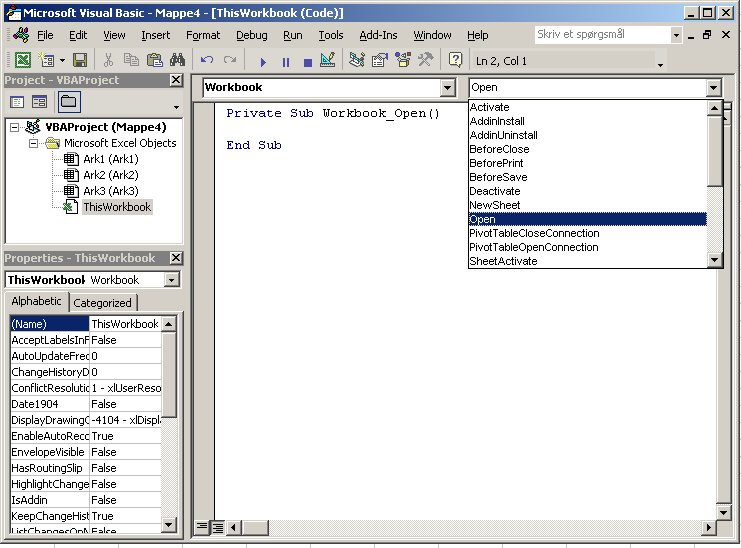Open the Format menu

click(x=203, y=35)
